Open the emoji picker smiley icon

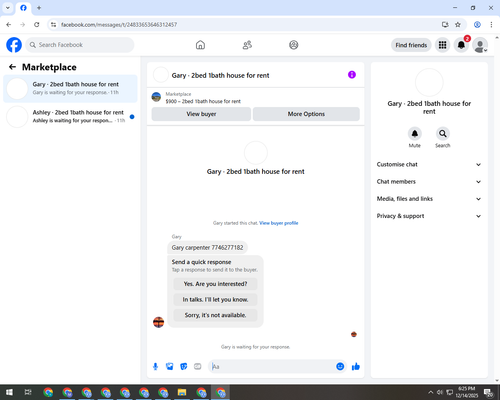(x=340, y=367)
